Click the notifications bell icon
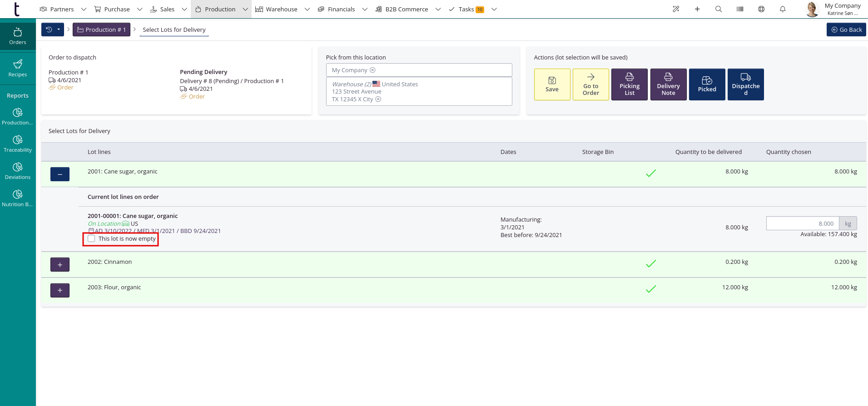 pos(782,9)
